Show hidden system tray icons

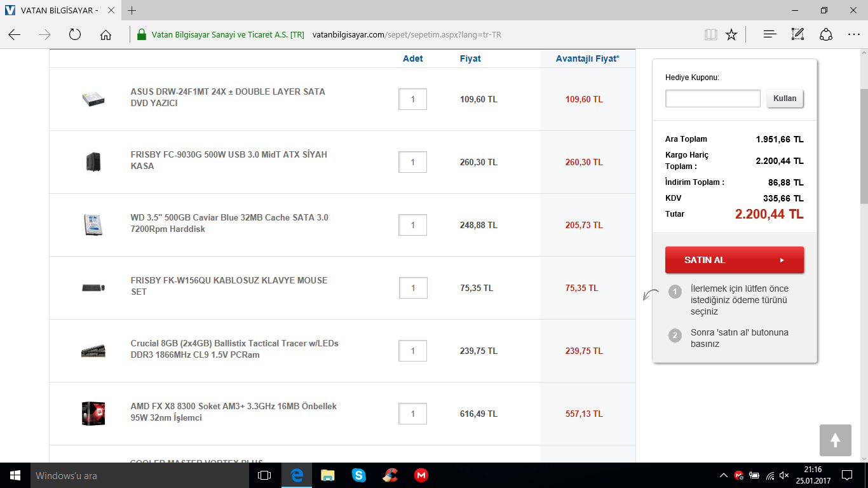click(724, 475)
